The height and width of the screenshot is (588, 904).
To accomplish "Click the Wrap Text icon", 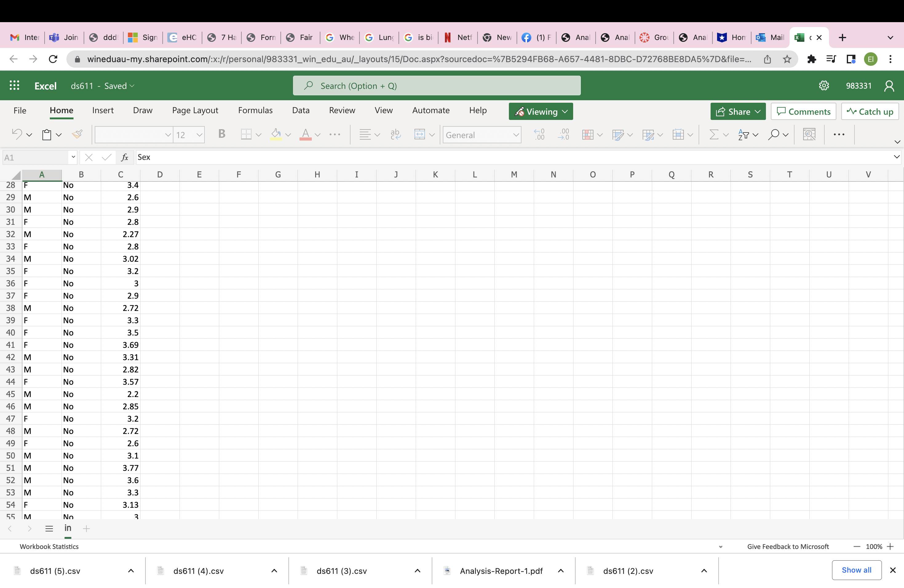I will [395, 134].
